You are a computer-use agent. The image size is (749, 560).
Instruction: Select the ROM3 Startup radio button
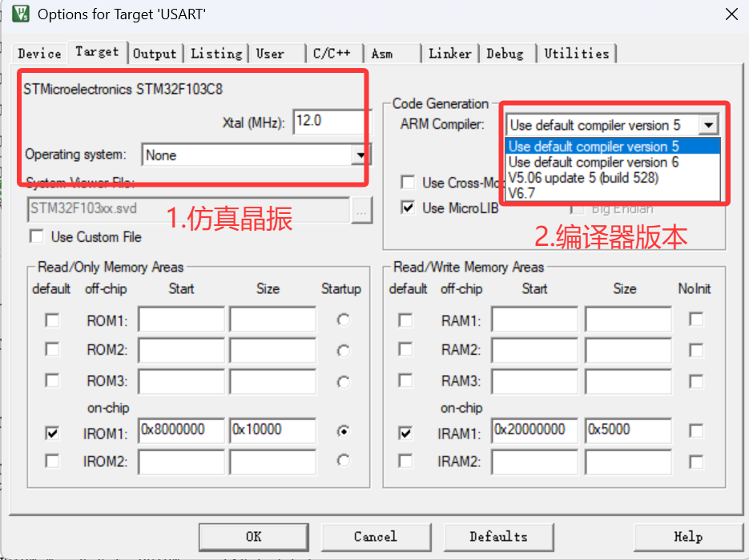pos(343,382)
